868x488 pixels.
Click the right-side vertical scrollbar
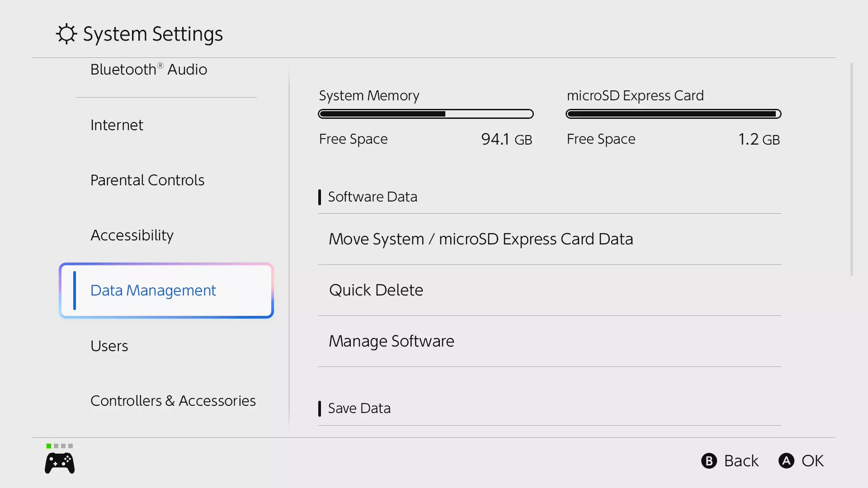[x=851, y=169]
